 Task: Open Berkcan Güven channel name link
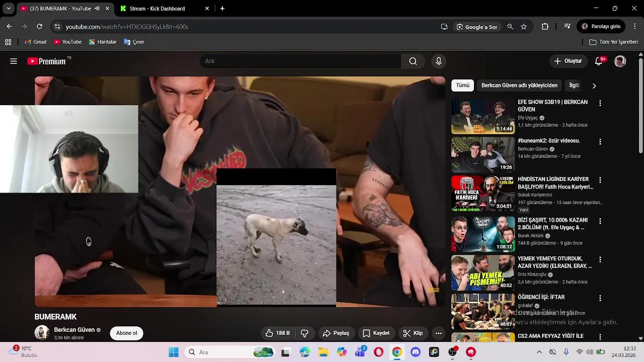coord(74,330)
